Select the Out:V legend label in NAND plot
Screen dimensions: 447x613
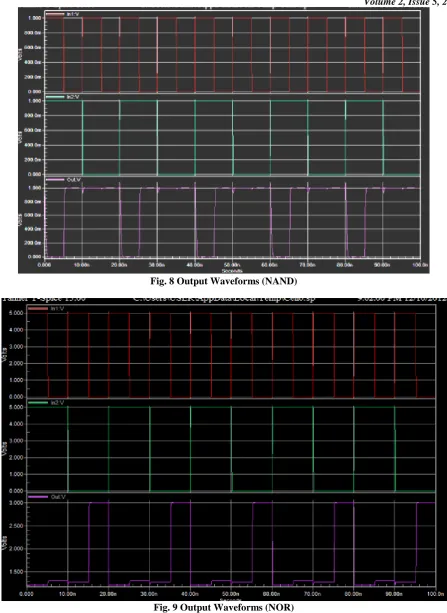click(74, 180)
